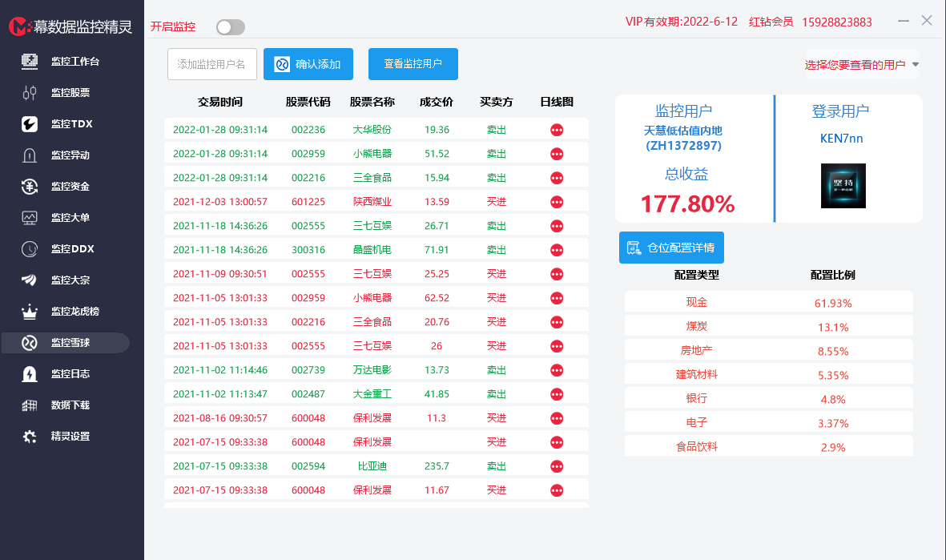Click stock code 300316

[x=308, y=250]
